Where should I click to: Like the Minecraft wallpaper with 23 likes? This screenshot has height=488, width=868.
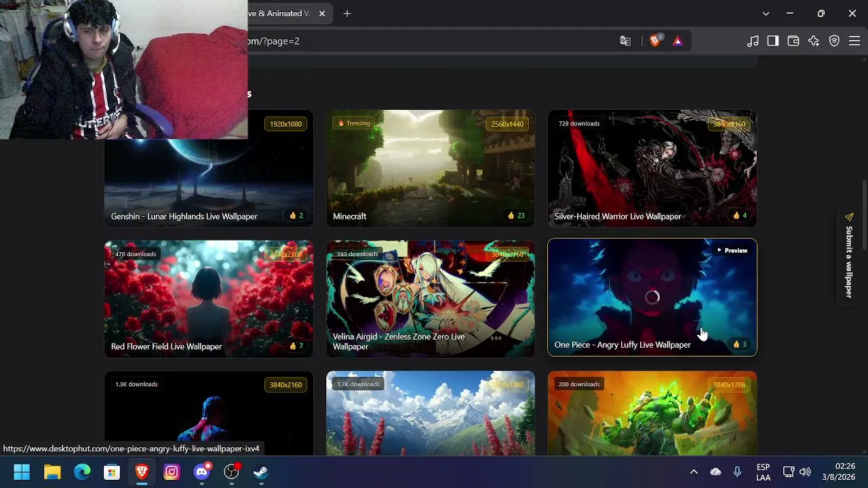click(x=516, y=216)
